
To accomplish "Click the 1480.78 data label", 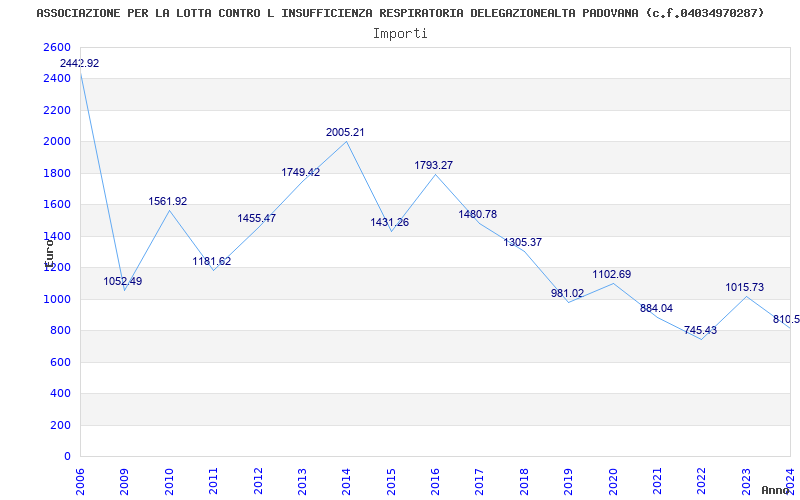I will click(x=478, y=214).
